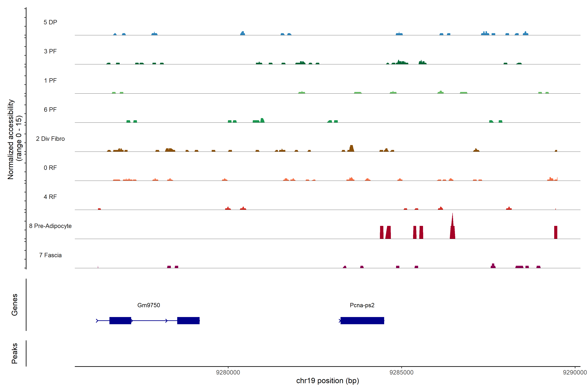Image resolution: width=588 pixels, height=392 pixels.
Task: Click the Pcna-ps2 gene exon block
Action: click(x=362, y=320)
